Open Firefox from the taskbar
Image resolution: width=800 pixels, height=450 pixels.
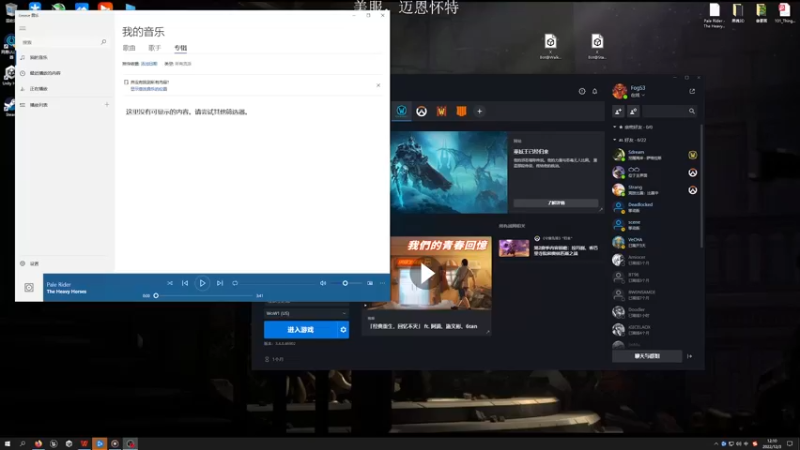pyautogui.click(x=38, y=444)
